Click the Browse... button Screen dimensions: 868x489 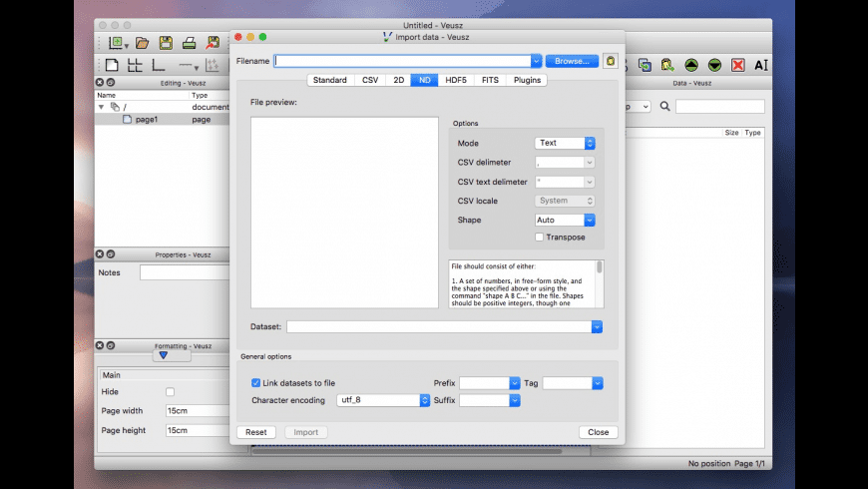pyautogui.click(x=572, y=61)
